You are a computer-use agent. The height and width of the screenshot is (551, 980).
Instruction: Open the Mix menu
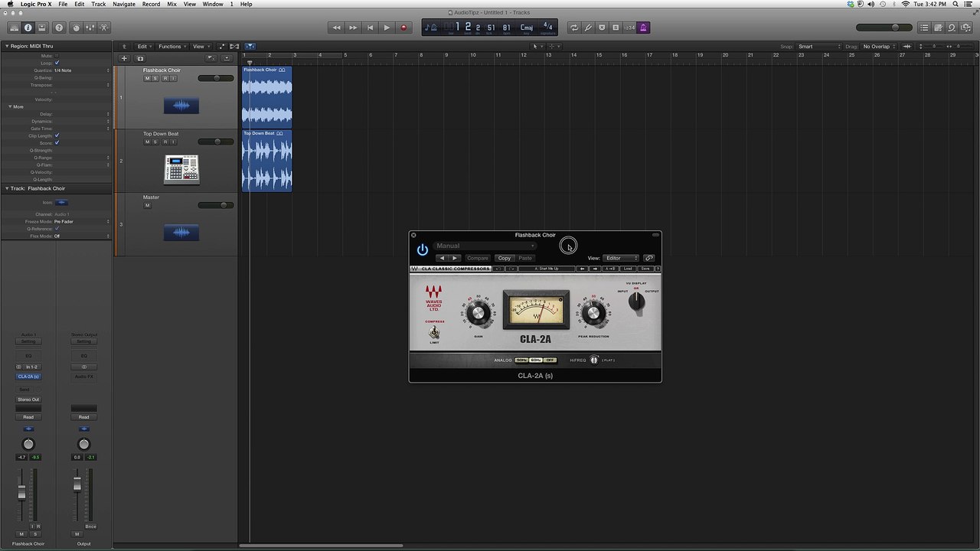171,4
